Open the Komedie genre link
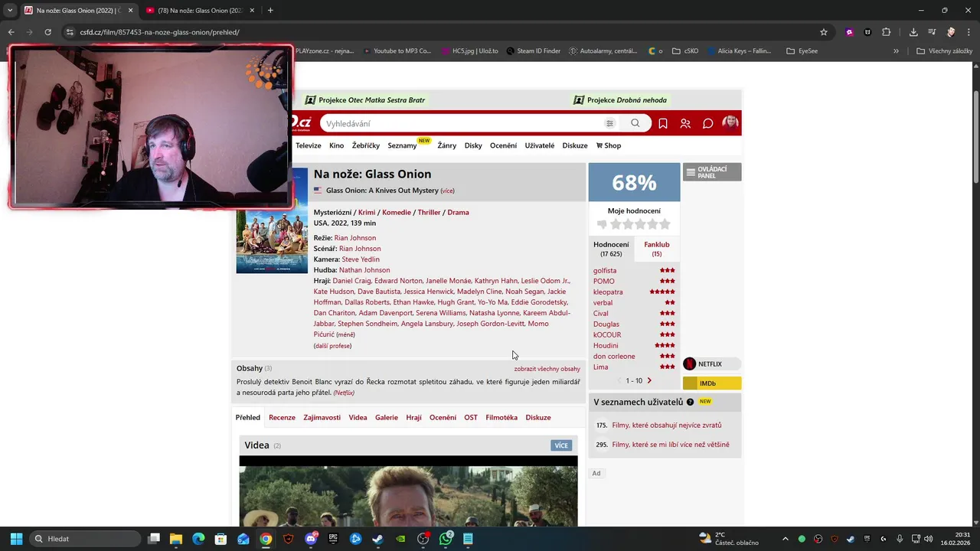This screenshot has width=980, height=551. pyautogui.click(x=397, y=212)
